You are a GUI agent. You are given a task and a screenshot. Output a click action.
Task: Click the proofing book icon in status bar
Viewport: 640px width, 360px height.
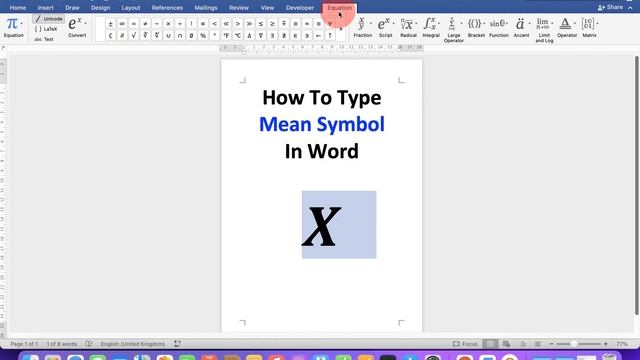[x=89, y=344]
